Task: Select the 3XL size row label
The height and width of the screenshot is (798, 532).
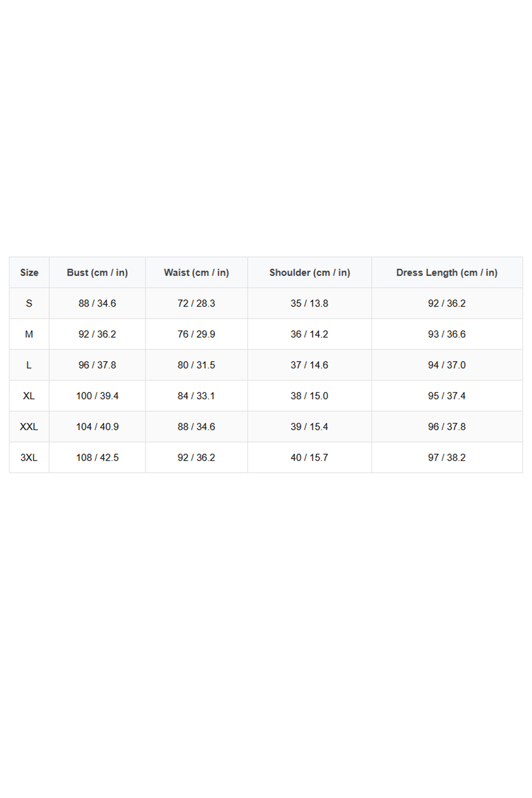Action: pyautogui.click(x=29, y=457)
